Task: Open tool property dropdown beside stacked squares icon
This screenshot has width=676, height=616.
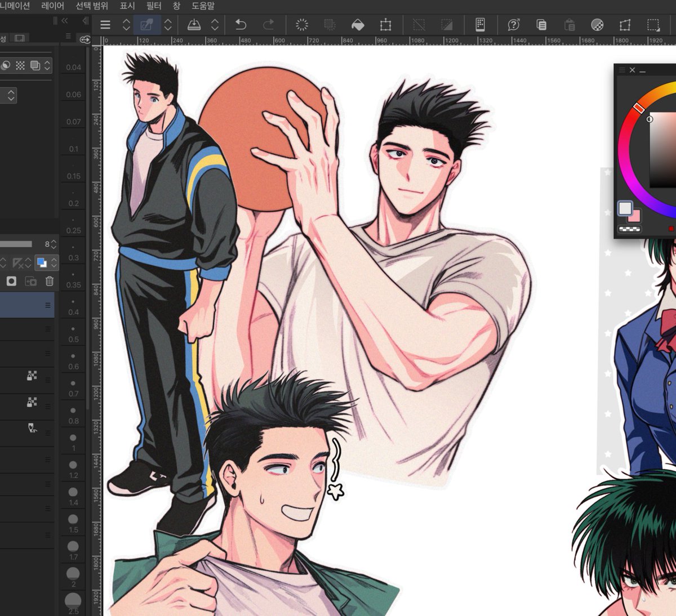Action: pyautogui.click(x=47, y=65)
